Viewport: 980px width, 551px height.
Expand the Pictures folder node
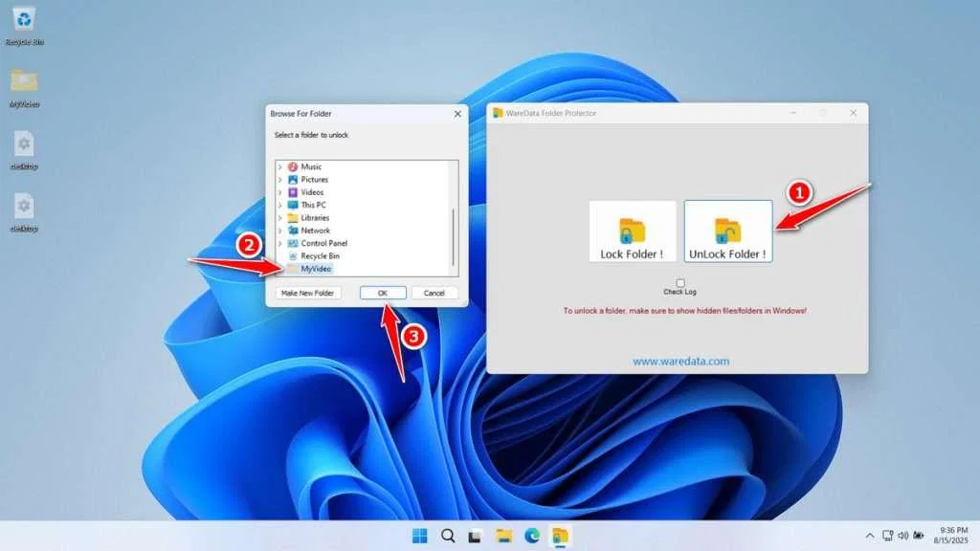point(278,180)
